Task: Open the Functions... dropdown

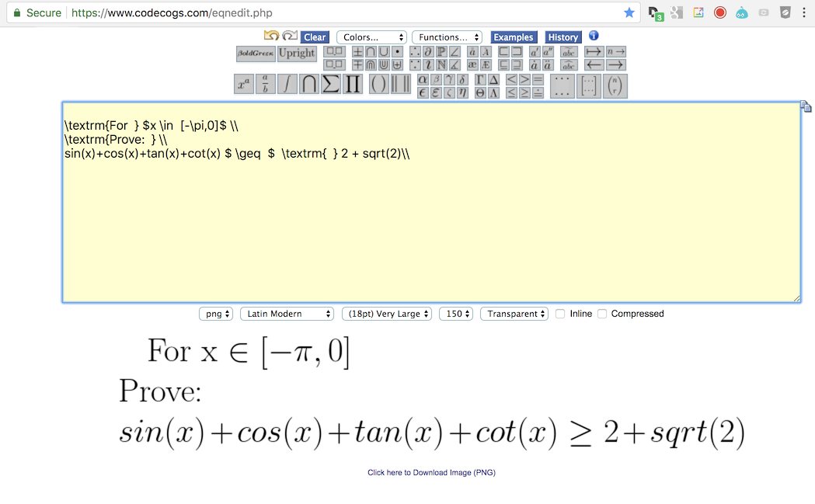Action: [x=447, y=37]
